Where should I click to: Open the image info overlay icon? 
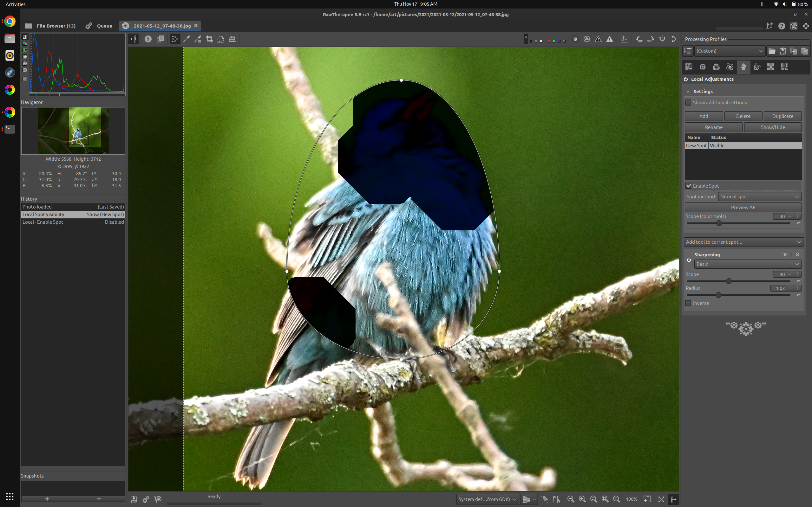point(148,39)
